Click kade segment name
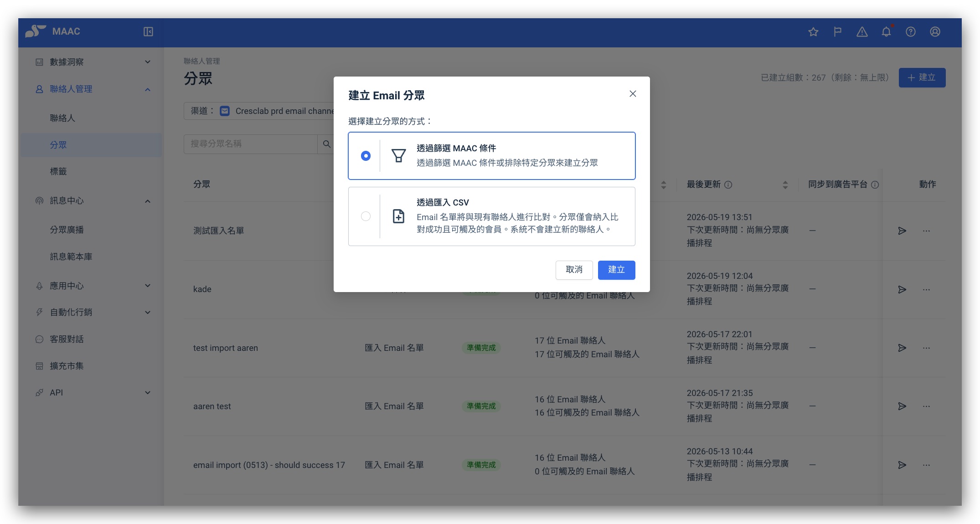 202,290
